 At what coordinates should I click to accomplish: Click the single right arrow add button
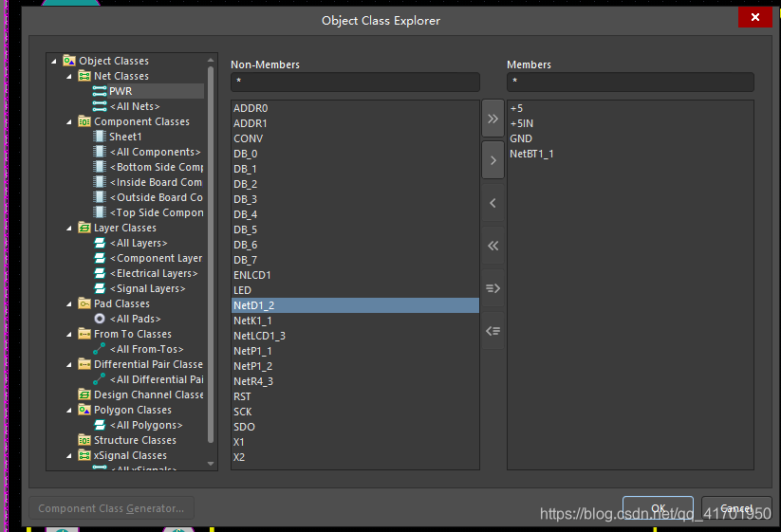coord(493,160)
